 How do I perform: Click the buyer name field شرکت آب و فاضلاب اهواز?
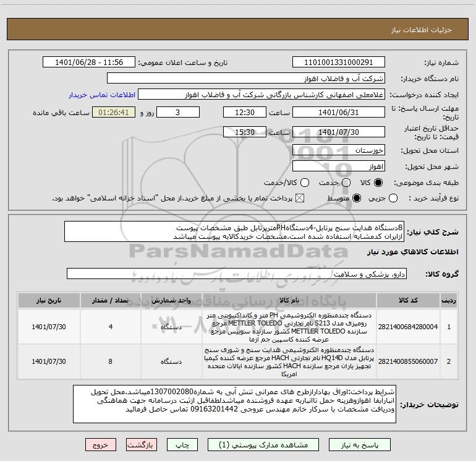[x=246, y=79]
